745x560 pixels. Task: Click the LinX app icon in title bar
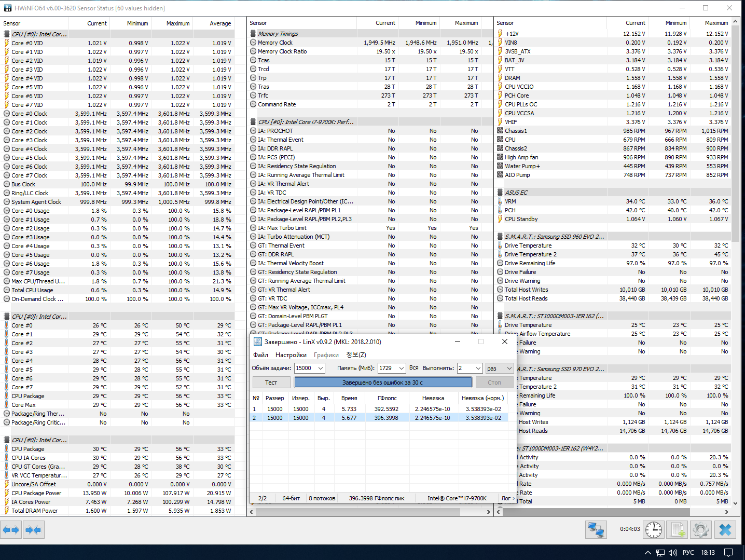(x=257, y=342)
